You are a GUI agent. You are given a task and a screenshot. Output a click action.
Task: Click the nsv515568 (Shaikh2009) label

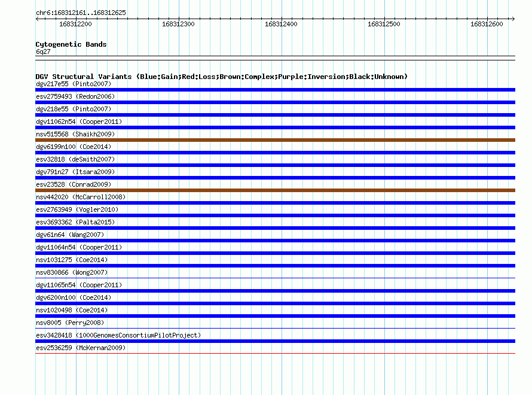click(75, 134)
